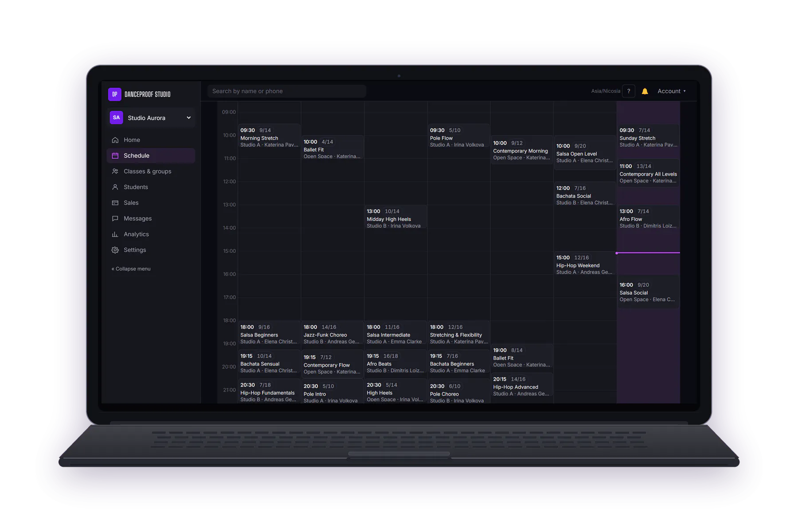This screenshot has height=532, width=798.
Task: Click the current time marker line
Action: point(648,253)
